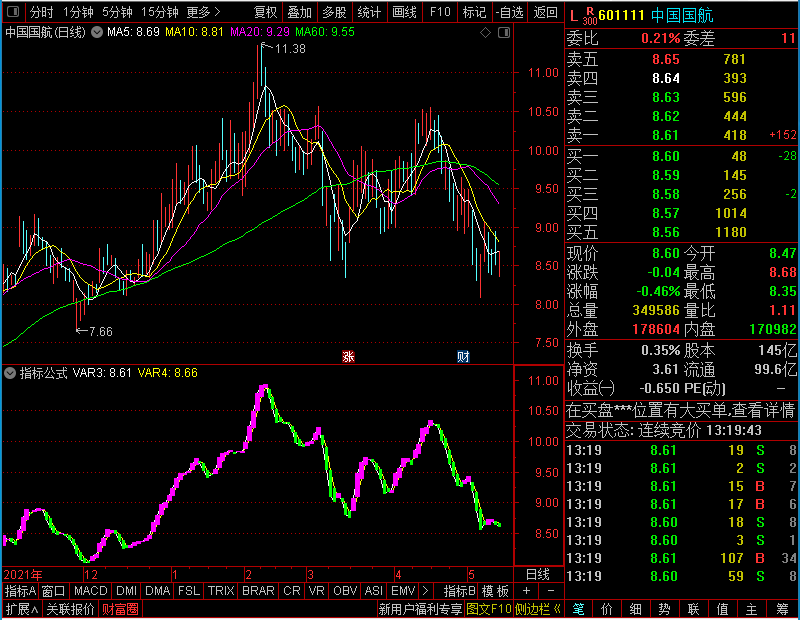Switch the indicator to CR
This screenshot has height=620, width=800.
click(292, 591)
